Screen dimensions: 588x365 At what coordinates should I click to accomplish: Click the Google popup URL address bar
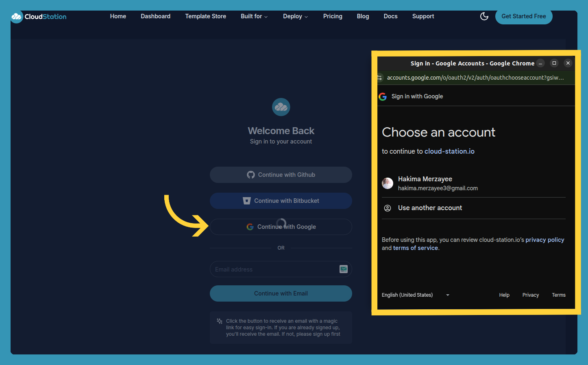(475, 78)
